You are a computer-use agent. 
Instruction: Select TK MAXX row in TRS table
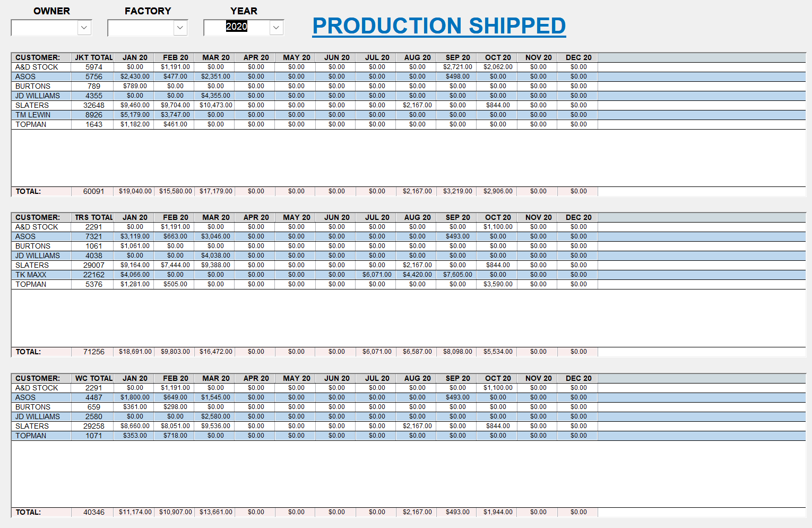click(31, 275)
